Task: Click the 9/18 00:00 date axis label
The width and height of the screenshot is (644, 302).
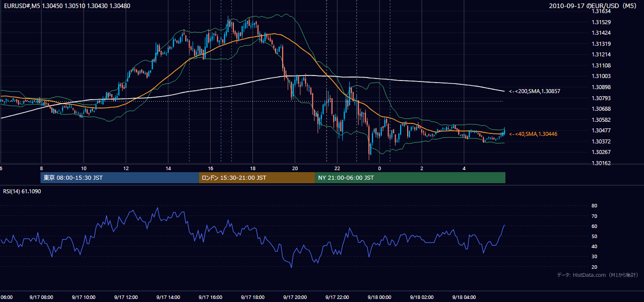Action: tap(379, 297)
